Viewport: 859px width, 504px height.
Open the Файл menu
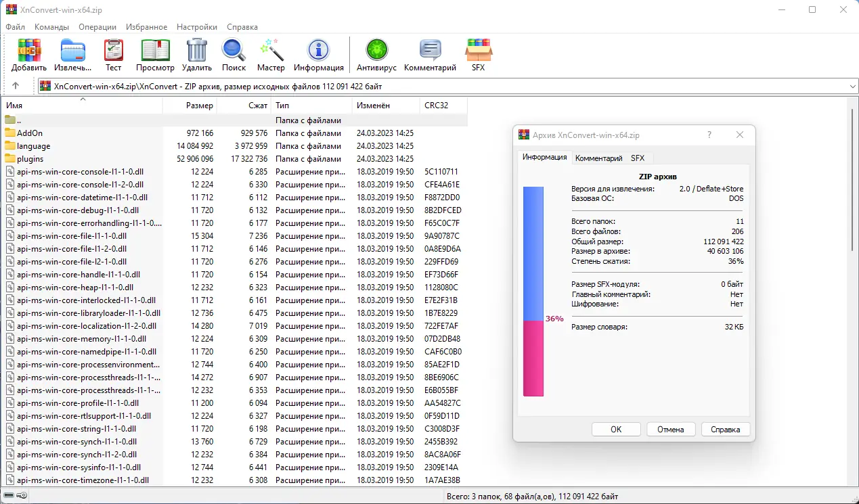pyautogui.click(x=15, y=27)
